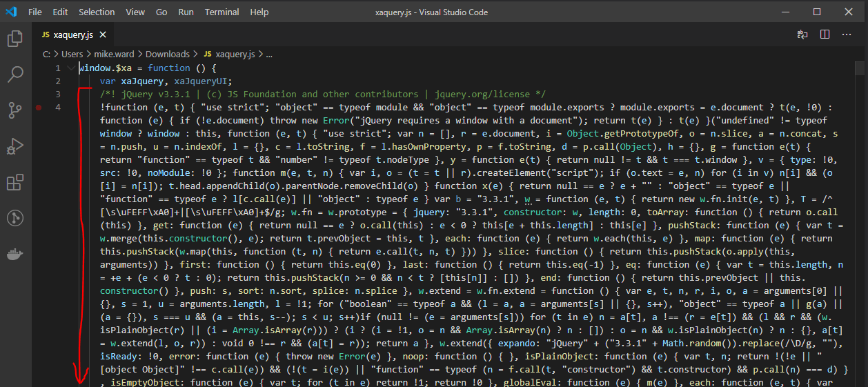Minimize the Visual Studio Code window
This screenshot has height=387, width=868.
click(x=785, y=12)
